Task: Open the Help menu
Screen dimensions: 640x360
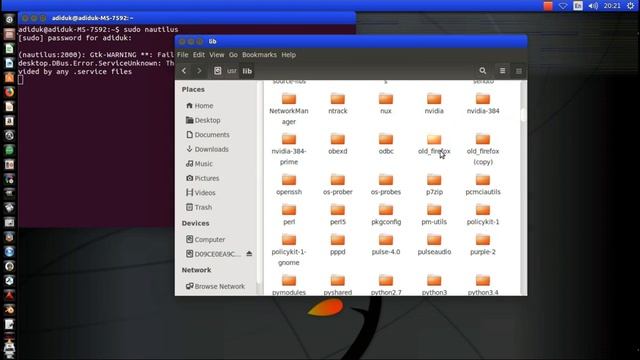Action: pyautogui.click(x=289, y=55)
